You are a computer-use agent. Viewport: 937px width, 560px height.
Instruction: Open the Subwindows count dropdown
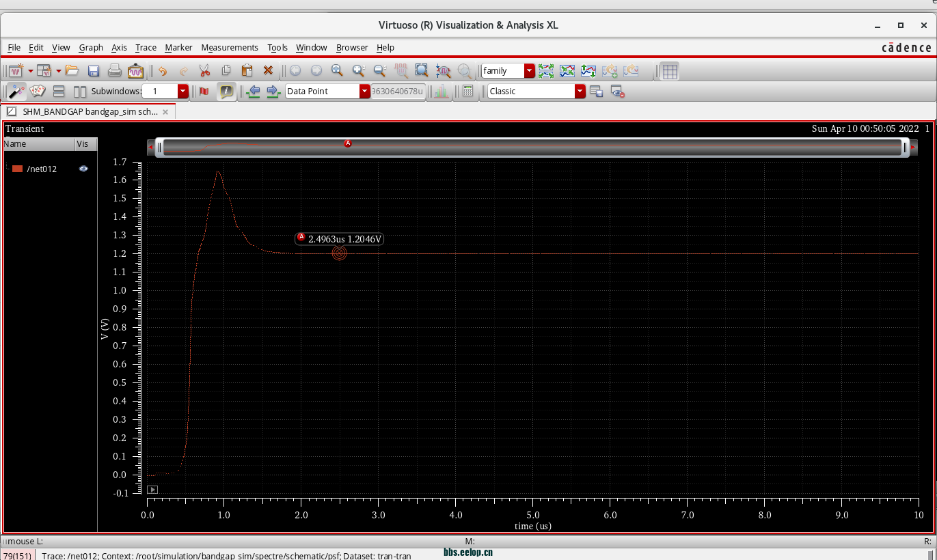pos(182,91)
